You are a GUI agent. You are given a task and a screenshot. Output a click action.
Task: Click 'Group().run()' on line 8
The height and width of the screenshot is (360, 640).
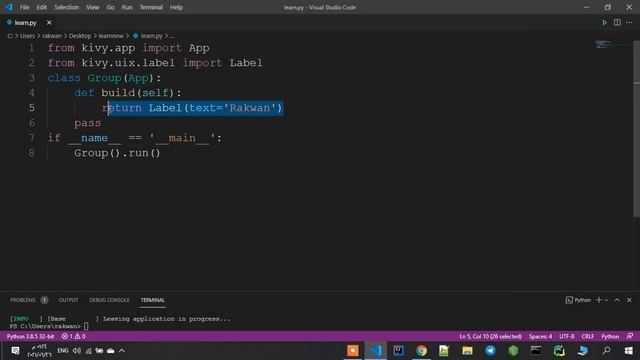(x=117, y=153)
